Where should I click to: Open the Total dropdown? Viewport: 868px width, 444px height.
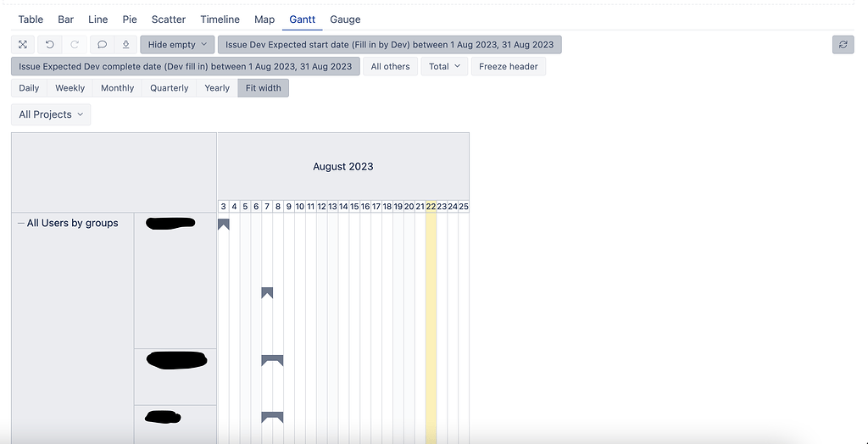(444, 66)
